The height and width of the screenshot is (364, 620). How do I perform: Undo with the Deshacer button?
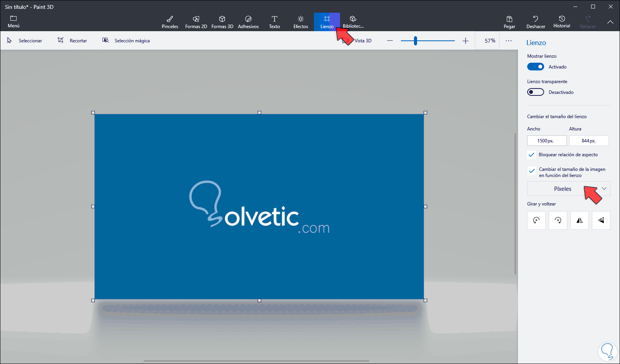coord(536,22)
